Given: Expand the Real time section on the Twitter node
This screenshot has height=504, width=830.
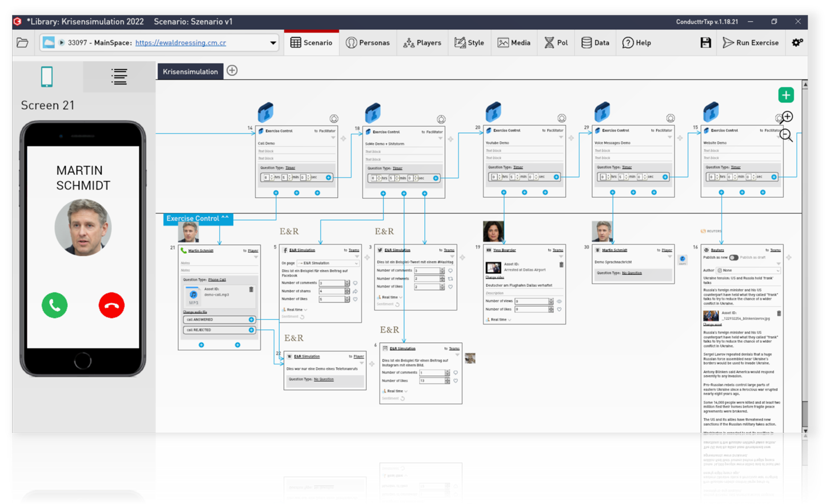Looking at the screenshot, I should click(x=391, y=297).
